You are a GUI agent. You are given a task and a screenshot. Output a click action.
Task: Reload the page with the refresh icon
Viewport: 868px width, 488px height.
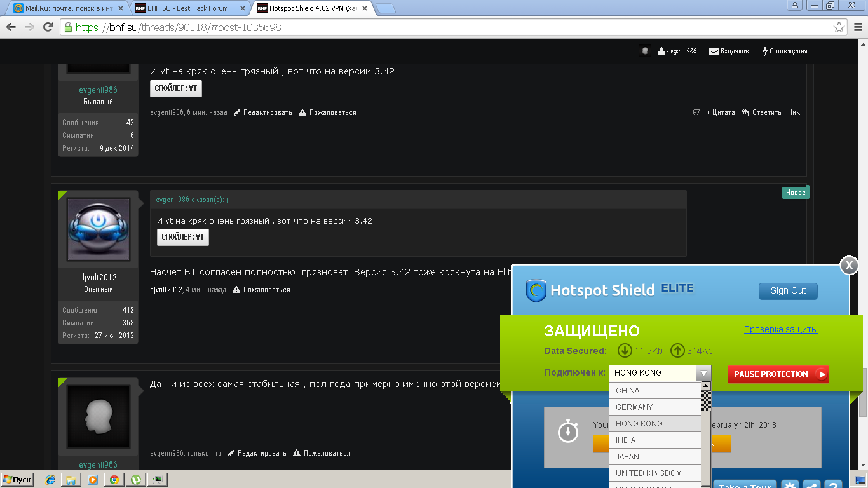pyautogui.click(x=48, y=27)
